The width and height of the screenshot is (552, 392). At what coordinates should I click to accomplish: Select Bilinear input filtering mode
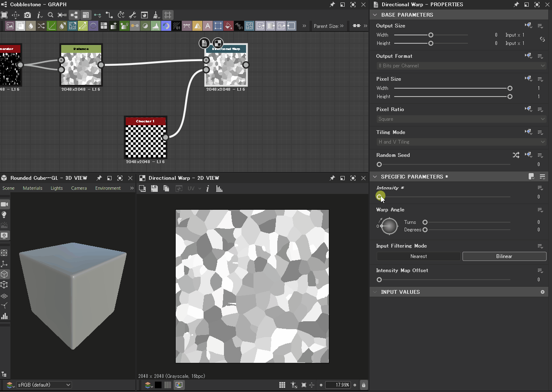[504, 256]
